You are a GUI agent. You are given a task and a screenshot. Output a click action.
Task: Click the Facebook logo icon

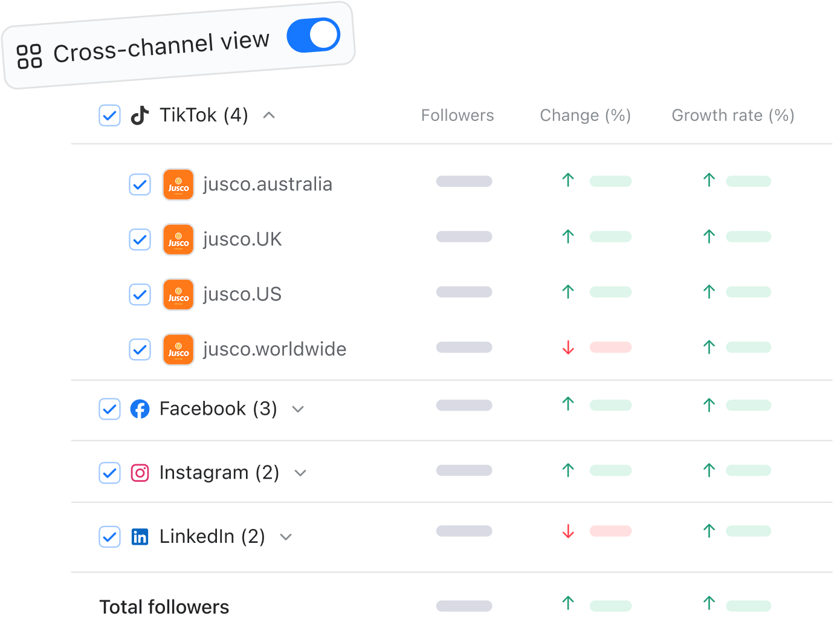coord(140,409)
